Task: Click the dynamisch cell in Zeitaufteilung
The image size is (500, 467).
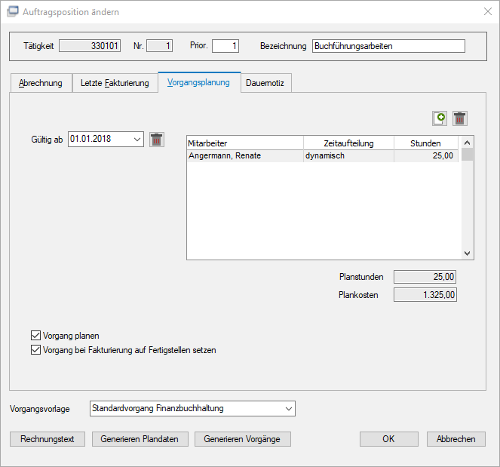Action: 349,156
